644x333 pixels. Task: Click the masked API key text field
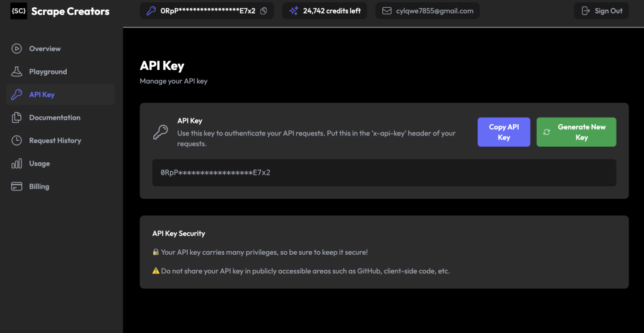coord(384,172)
